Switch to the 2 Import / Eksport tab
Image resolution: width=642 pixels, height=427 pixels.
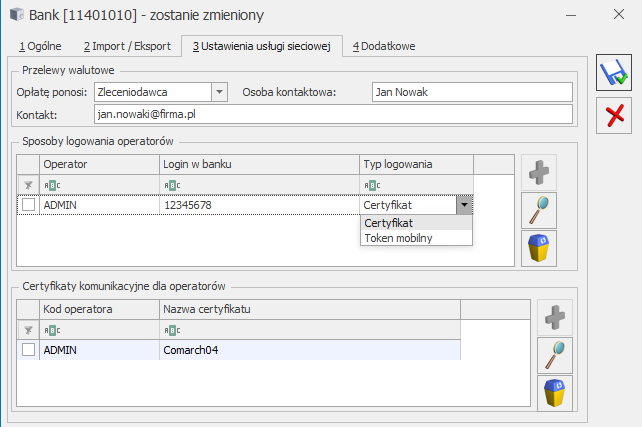tap(127, 46)
